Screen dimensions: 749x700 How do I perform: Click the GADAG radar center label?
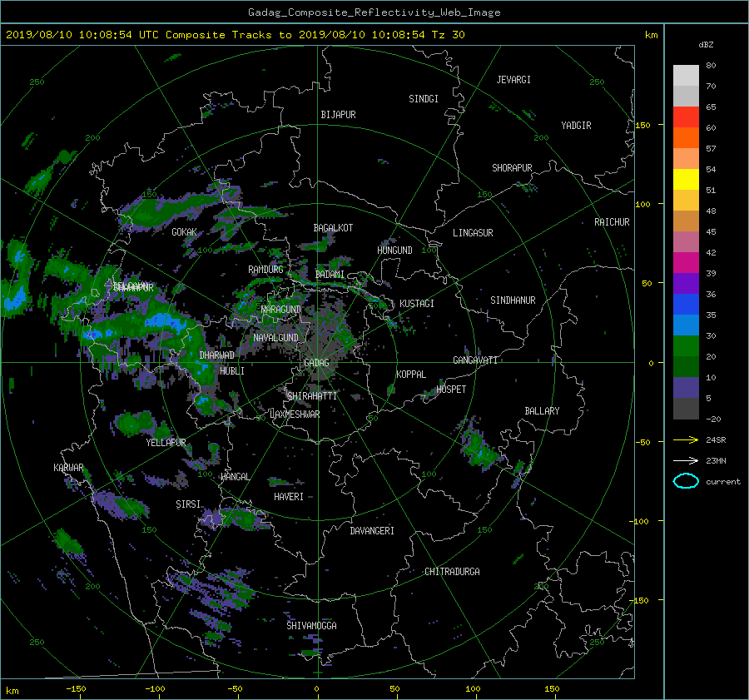point(316,363)
